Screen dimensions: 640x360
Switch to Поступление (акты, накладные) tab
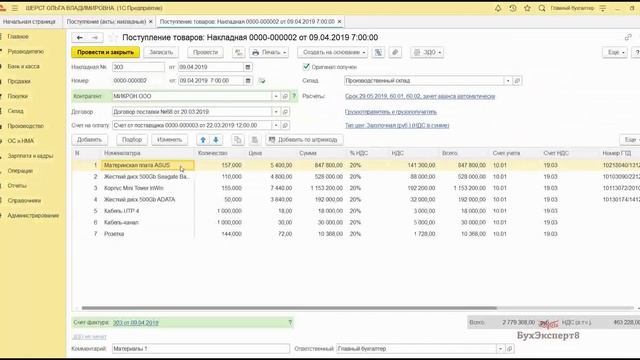point(106,22)
